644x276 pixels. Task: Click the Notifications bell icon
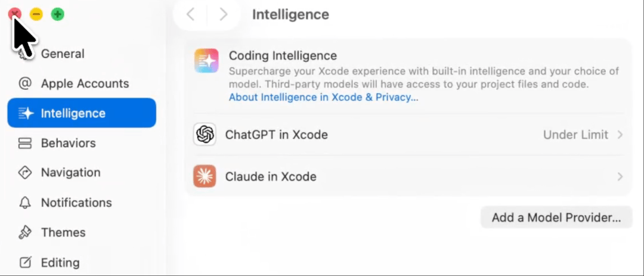tap(25, 203)
